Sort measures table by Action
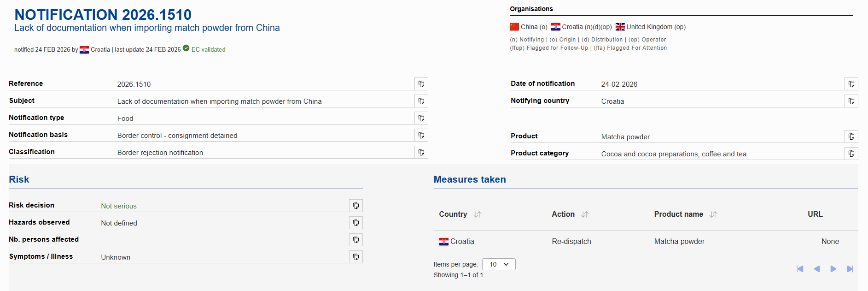Screen dimensions: 868x291 pos(585,214)
